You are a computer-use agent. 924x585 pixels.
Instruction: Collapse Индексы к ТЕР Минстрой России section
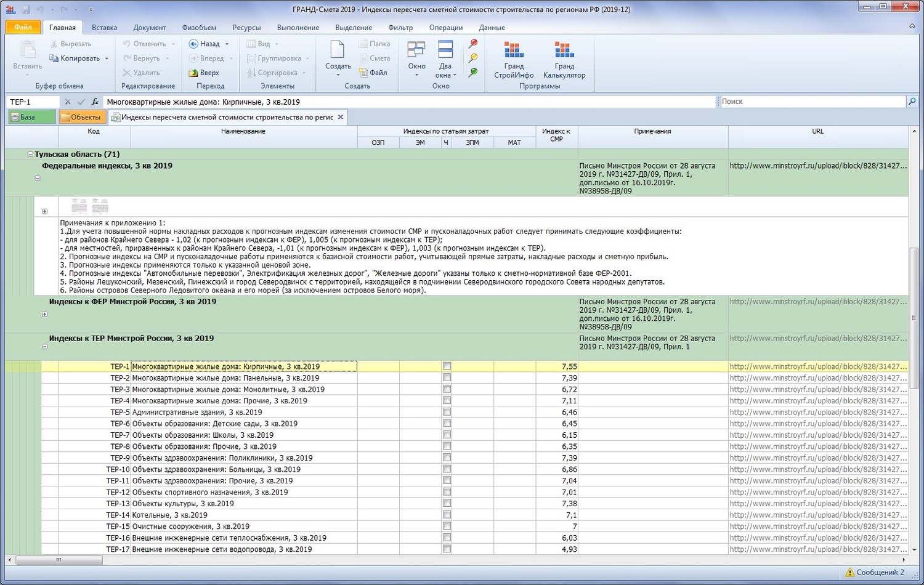(45, 347)
